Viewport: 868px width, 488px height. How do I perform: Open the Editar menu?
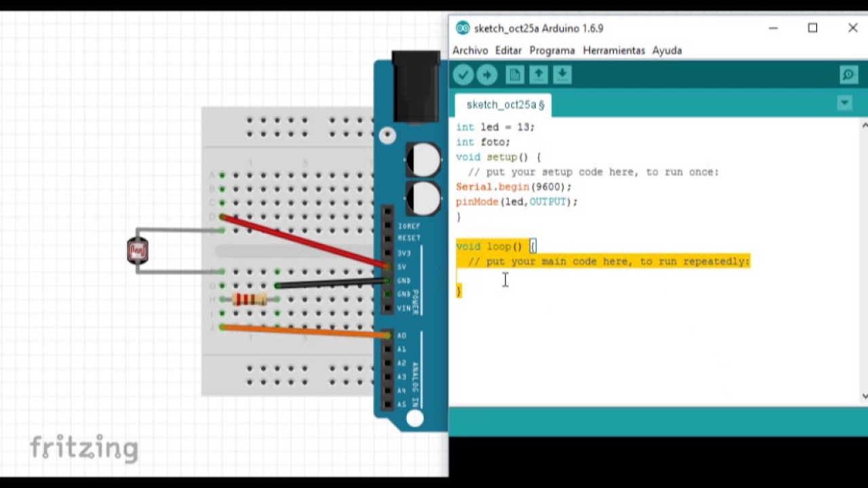coord(508,50)
